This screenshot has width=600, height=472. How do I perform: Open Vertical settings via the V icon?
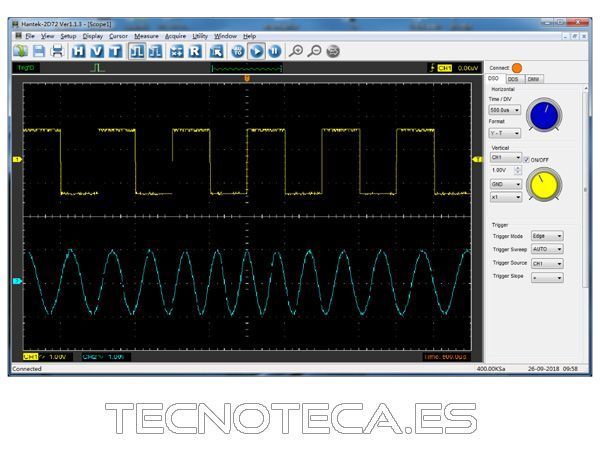[97, 51]
